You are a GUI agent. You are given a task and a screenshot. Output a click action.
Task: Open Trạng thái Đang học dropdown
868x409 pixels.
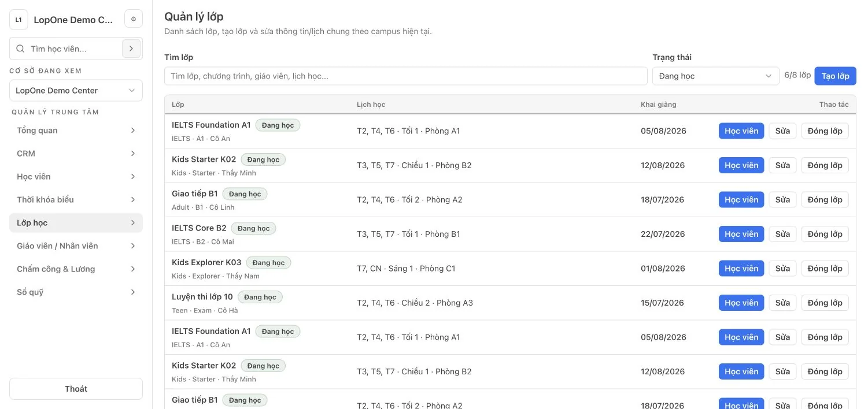(x=715, y=76)
